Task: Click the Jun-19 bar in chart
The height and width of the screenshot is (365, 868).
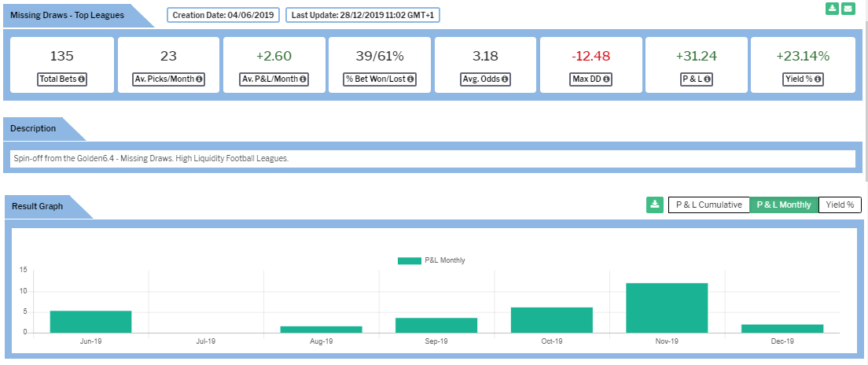Action: (x=90, y=322)
